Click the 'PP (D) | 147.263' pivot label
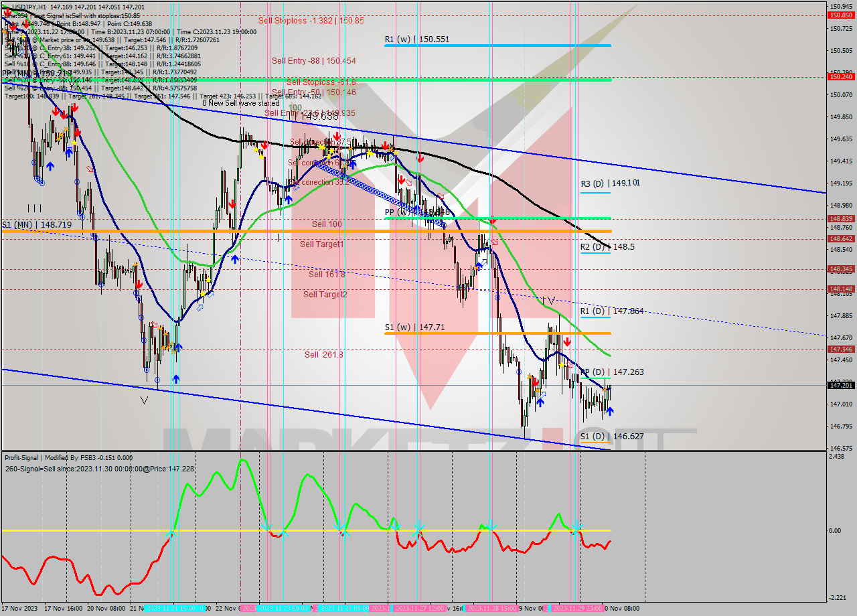This screenshot has height=616, width=857. coord(612,372)
